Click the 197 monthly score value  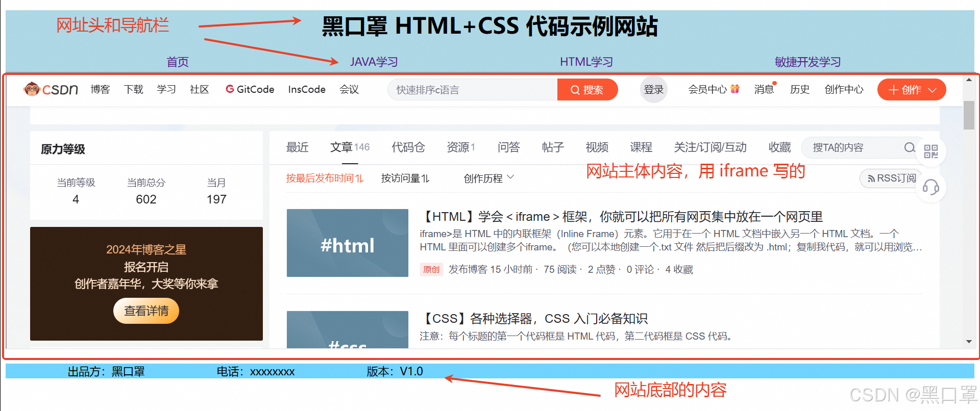[x=216, y=199]
